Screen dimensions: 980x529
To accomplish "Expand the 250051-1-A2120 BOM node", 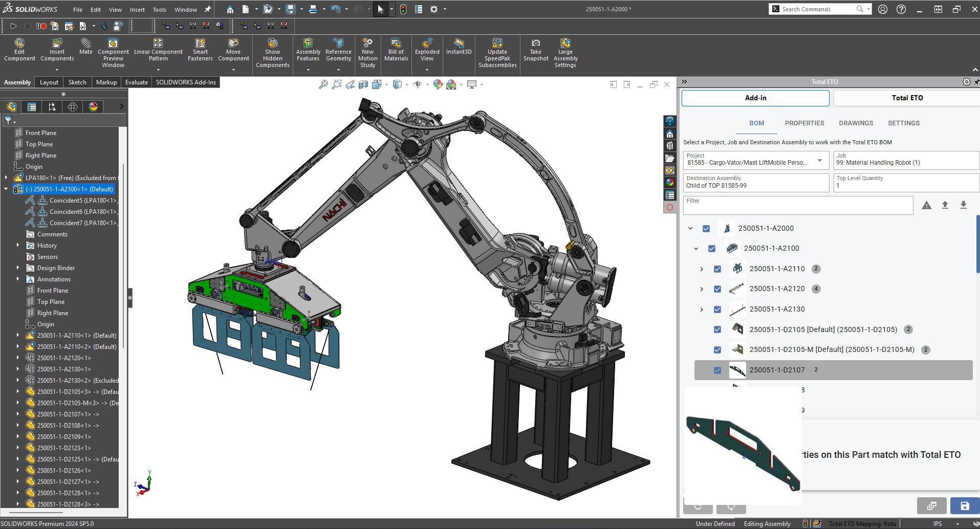I will point(701,289).
